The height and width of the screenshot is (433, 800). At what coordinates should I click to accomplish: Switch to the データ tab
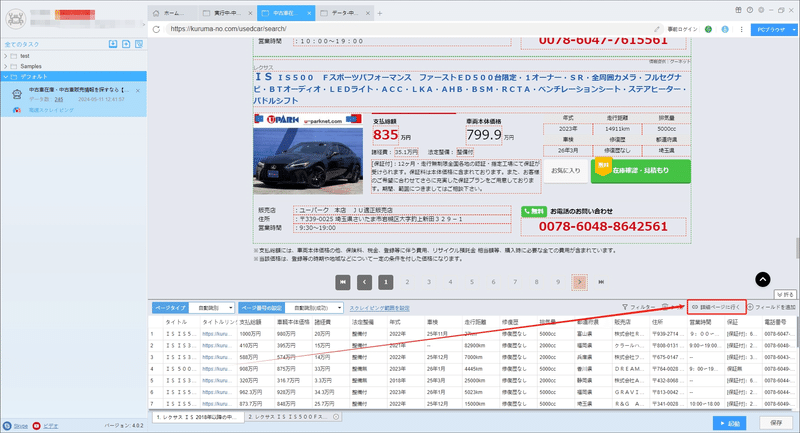coord(345,13)
